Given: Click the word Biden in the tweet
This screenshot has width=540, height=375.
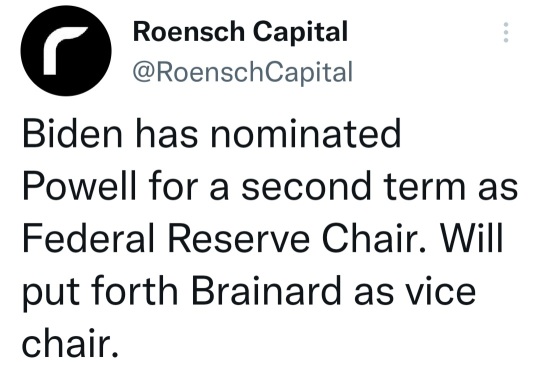Looking at the screenshot, I should pyautogui.click(x=72, y=134).
